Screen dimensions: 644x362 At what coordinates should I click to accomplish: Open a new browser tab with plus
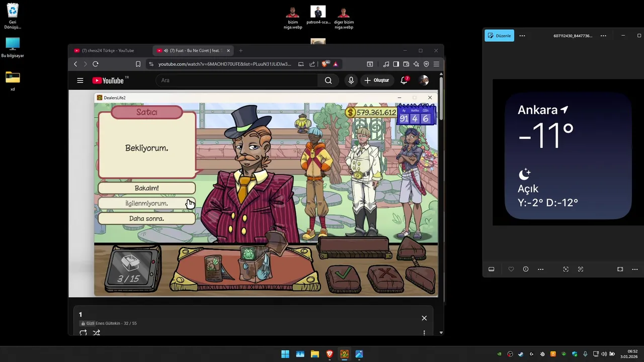pyautogui.click(x=240, y=50)
